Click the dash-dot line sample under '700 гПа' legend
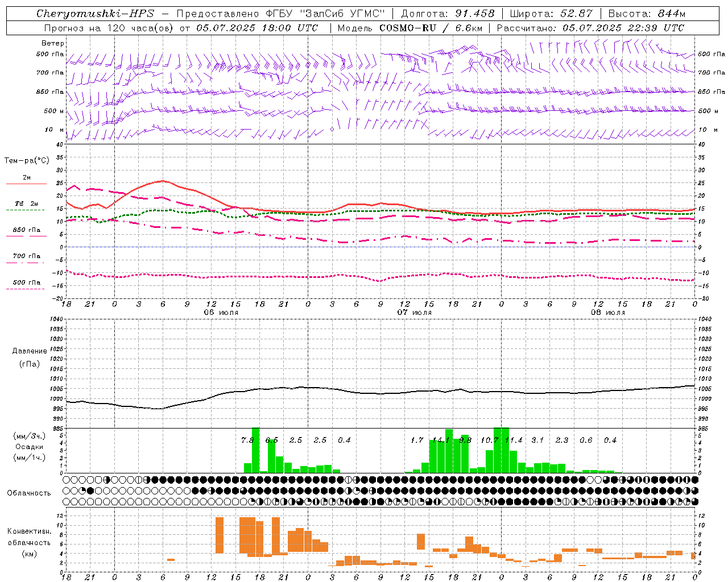Screen dimensions: 728x582 click(x=26, y=263)
